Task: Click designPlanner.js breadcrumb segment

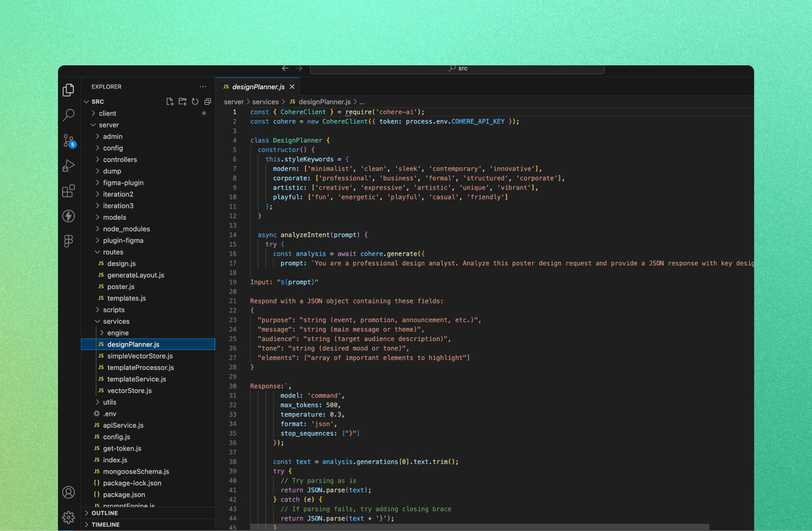Action: coord(320,102)
